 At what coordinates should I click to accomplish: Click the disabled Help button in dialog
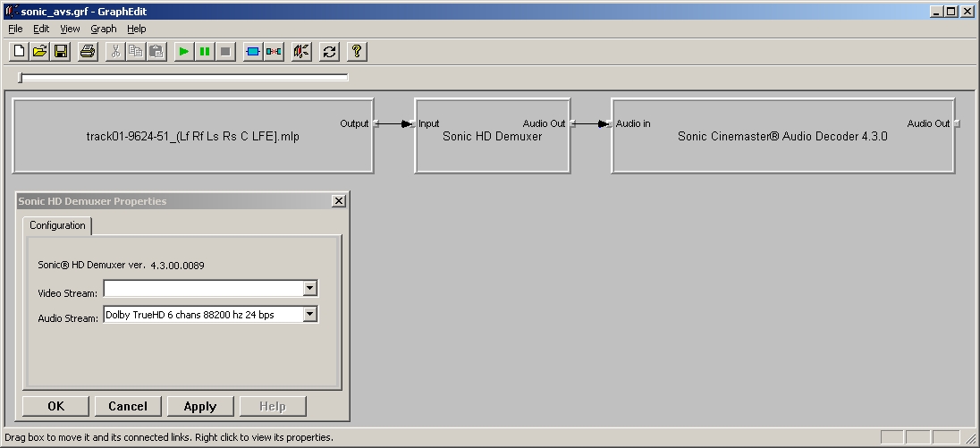tap(273, 406)
